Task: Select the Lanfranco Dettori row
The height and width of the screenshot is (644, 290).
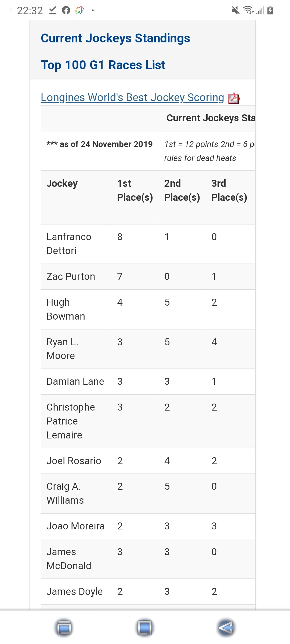Action: [x=148, y=244]
